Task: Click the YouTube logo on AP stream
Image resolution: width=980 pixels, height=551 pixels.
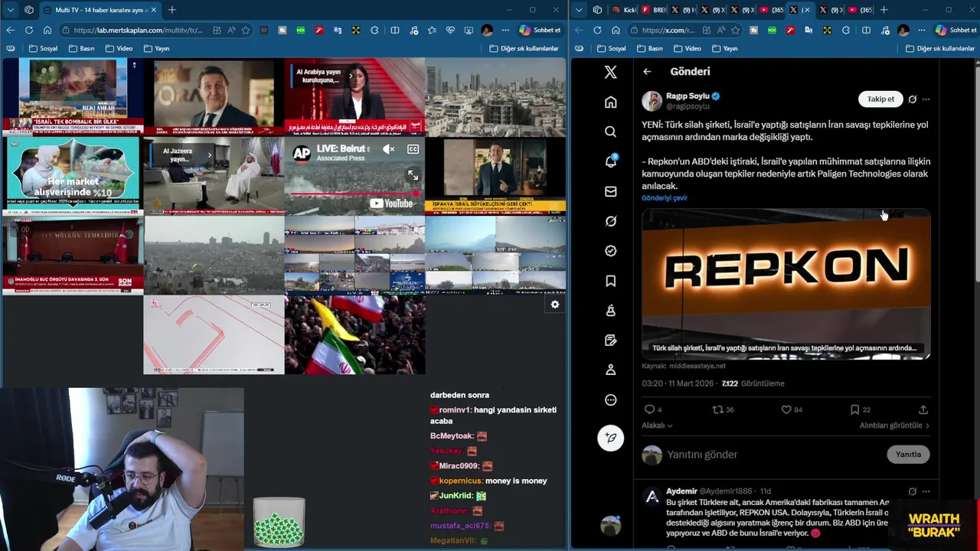Action: 391,204
